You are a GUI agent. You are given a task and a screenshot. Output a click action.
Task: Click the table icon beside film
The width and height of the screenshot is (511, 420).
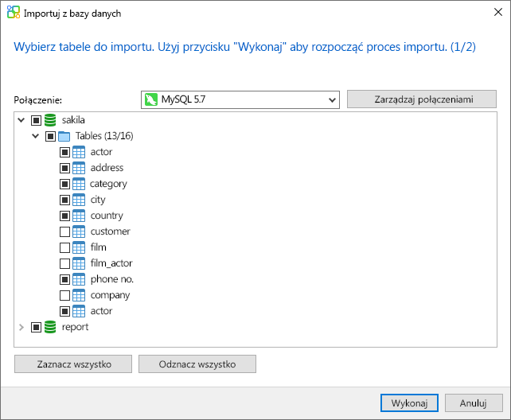click(79, 247)
